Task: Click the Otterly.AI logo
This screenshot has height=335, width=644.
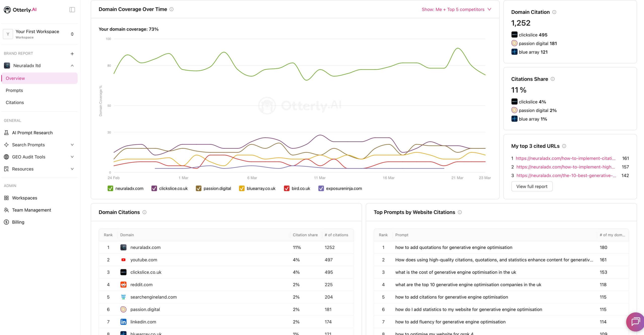Action: point(20,10)
